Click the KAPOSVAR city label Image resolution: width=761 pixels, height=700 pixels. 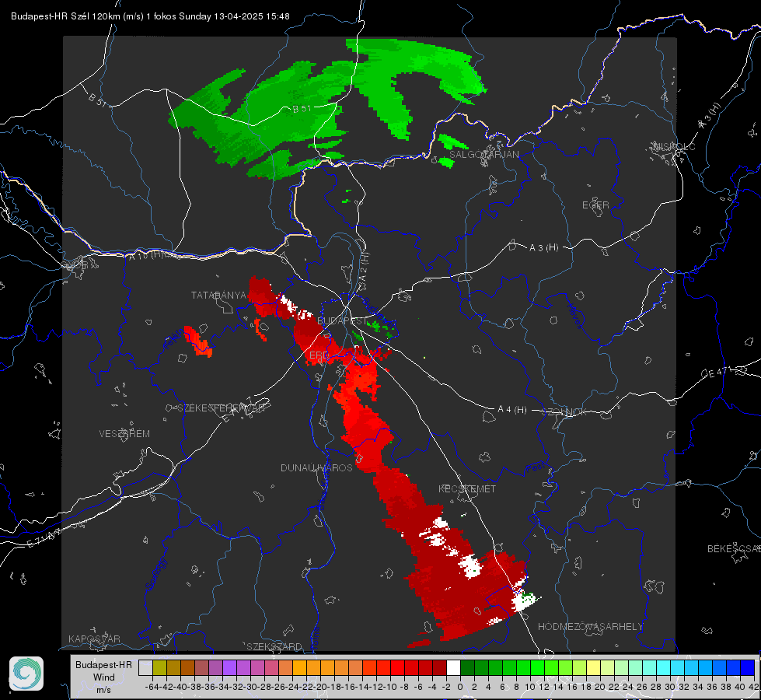(94, 639)
